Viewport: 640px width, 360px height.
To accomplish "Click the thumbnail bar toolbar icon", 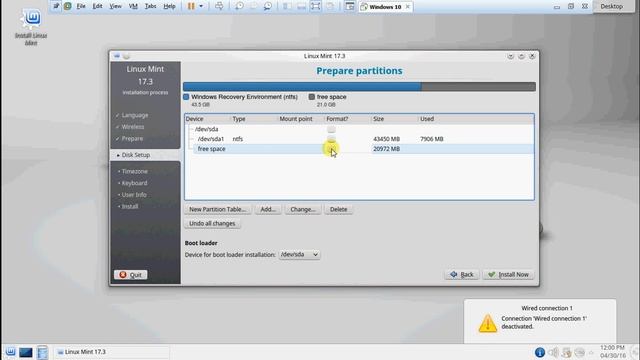I will coord(301,6).
